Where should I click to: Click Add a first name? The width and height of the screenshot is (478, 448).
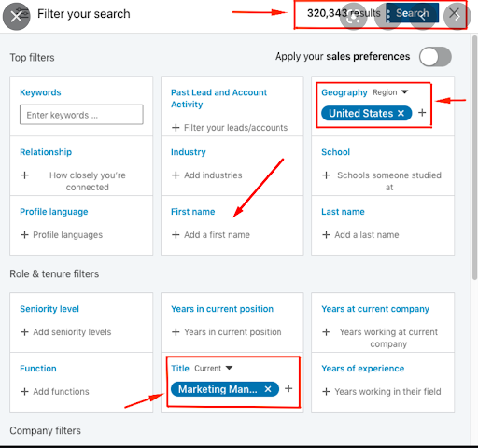[217, 235]
